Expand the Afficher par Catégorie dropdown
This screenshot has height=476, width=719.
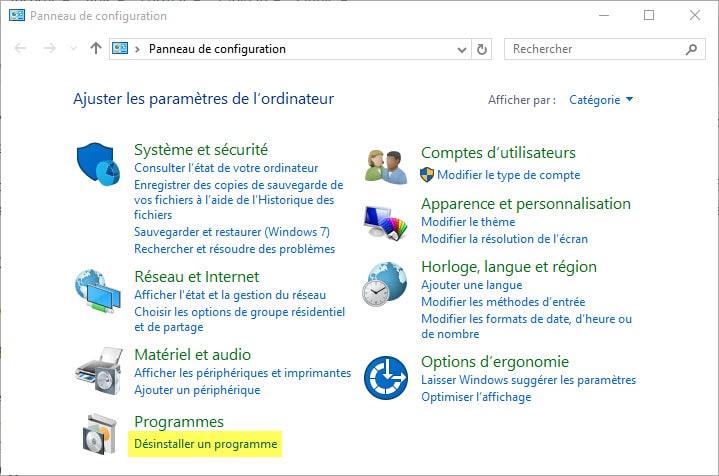pyautogui.click(x=601, y=100)
